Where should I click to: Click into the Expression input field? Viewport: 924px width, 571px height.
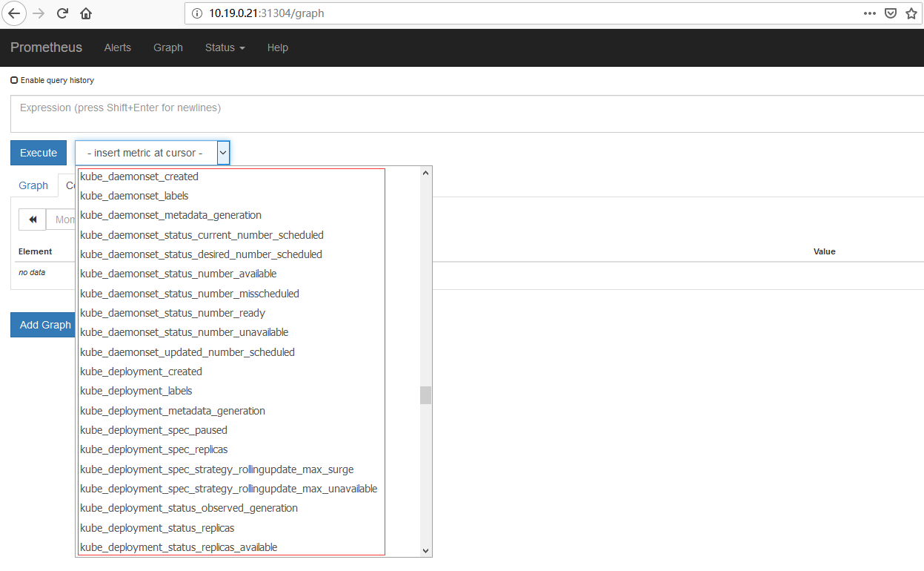(x=467, y=113)
